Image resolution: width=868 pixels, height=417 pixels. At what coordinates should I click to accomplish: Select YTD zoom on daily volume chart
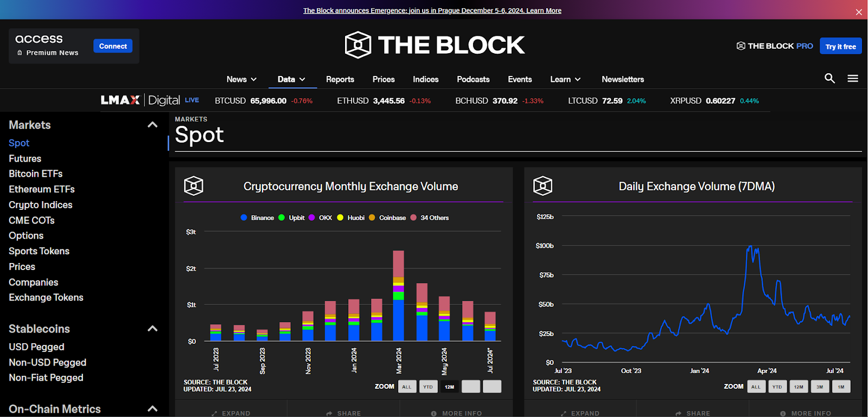coord(777,387)
